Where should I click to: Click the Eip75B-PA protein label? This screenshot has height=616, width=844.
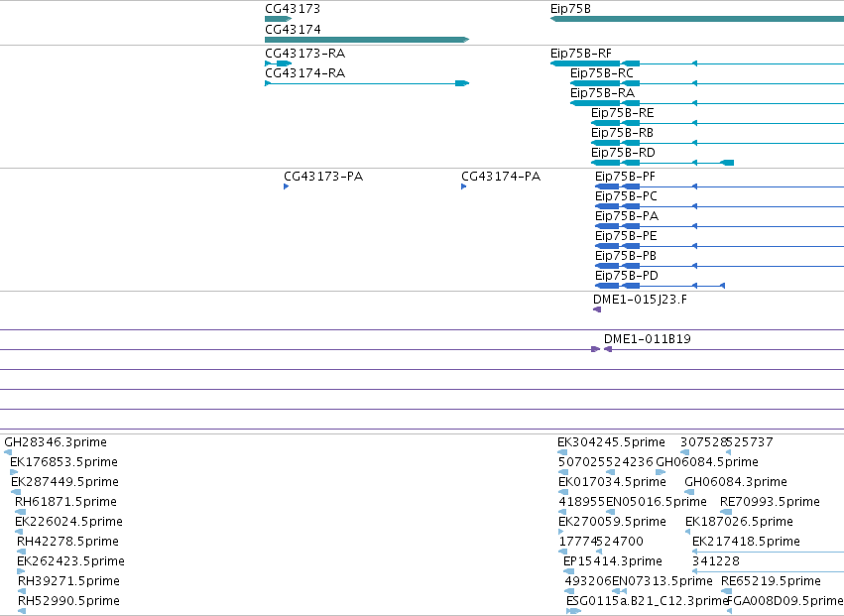pos(627,216)
